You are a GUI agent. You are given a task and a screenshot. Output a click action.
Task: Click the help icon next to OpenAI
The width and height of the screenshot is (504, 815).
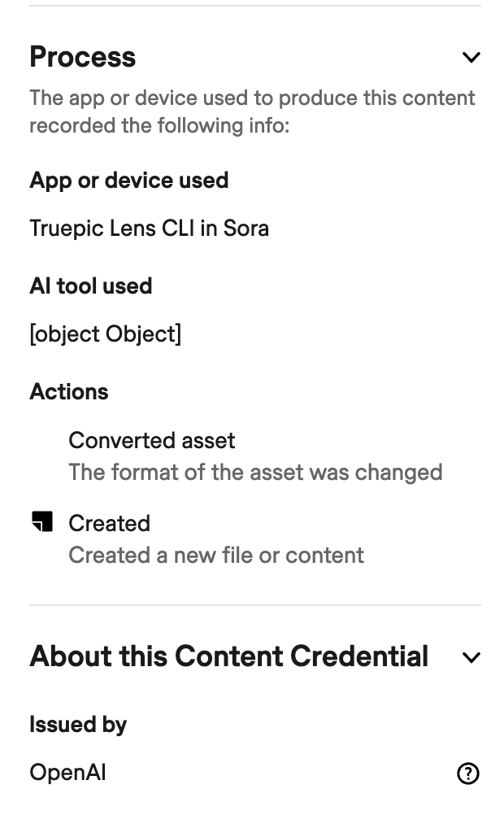click(468, 774)
